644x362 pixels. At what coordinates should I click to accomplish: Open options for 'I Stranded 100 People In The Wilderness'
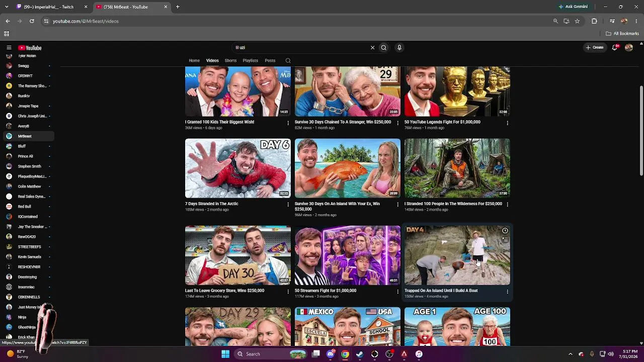click(x=507, y=205)
